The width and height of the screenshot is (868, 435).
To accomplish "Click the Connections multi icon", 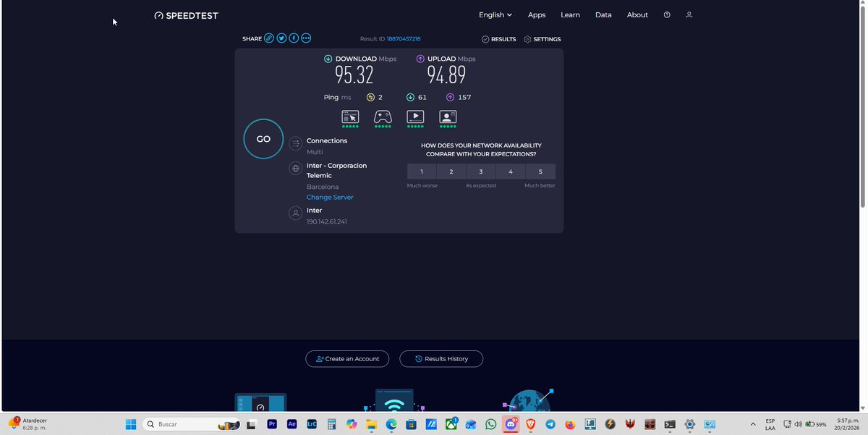I will [295, 144].
